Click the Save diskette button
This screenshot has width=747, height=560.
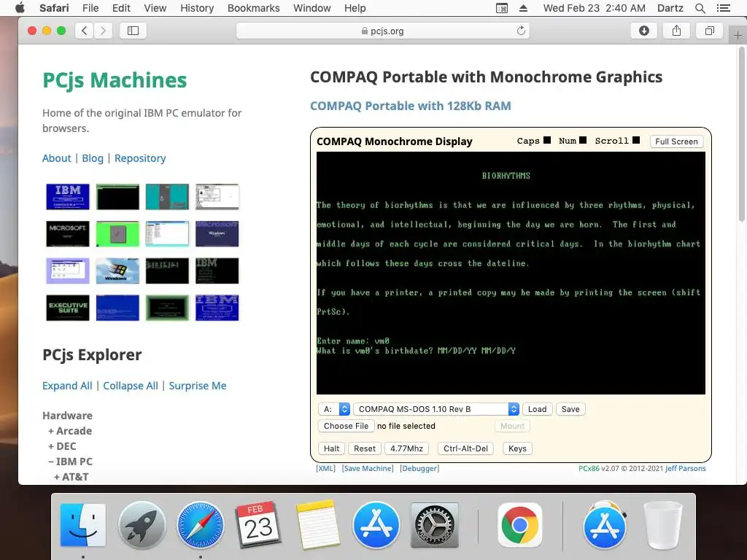coord(570,409)
